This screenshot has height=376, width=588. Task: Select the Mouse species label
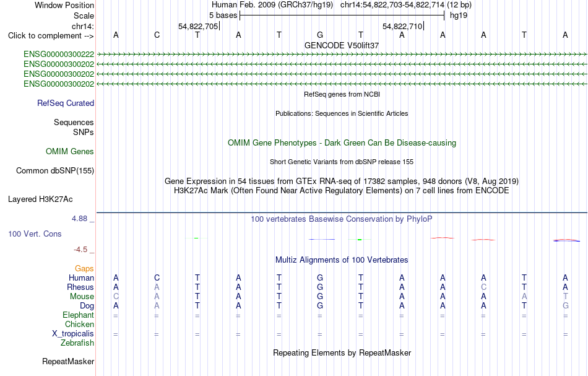[x=82, y=297]
